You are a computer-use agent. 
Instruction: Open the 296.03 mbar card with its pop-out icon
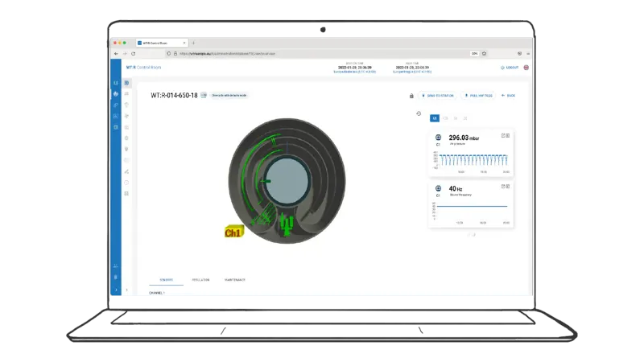click(x=503, y=135)
